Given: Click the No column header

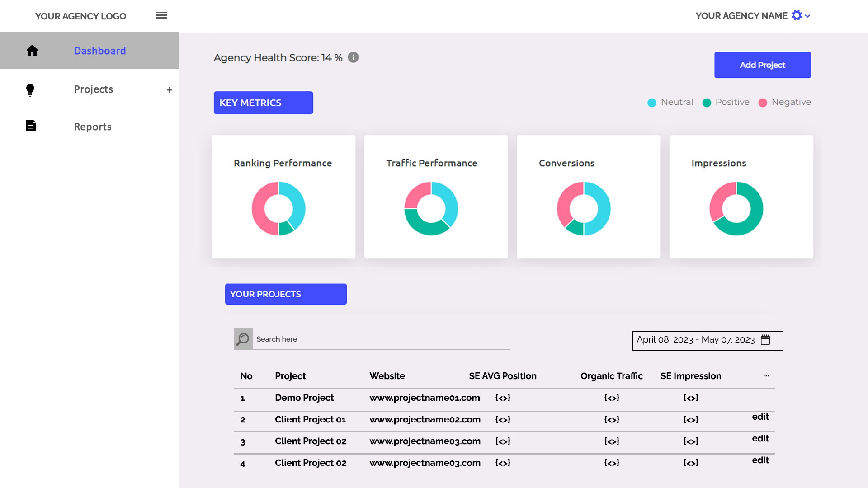Looking at the screenshot, I should click(246, 376).
